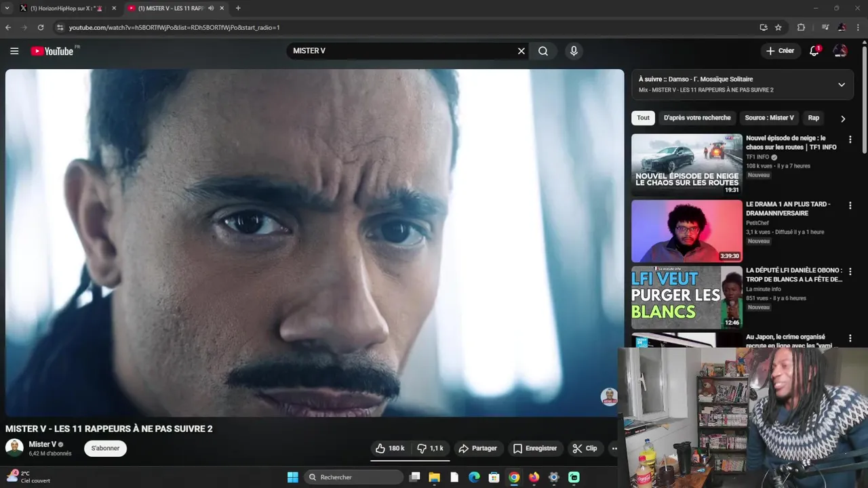Open the Créer upload button
The image size is (868, 488).
tap(780, 51)
